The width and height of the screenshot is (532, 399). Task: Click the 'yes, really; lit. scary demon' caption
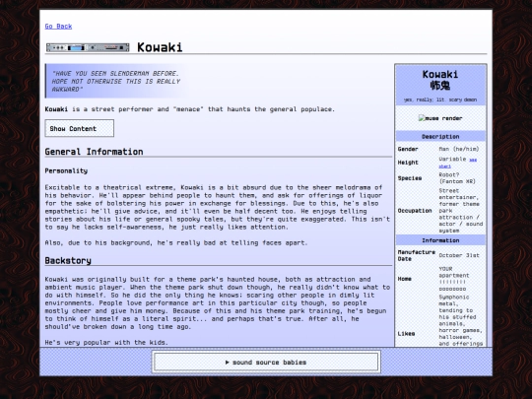(440, 100)
